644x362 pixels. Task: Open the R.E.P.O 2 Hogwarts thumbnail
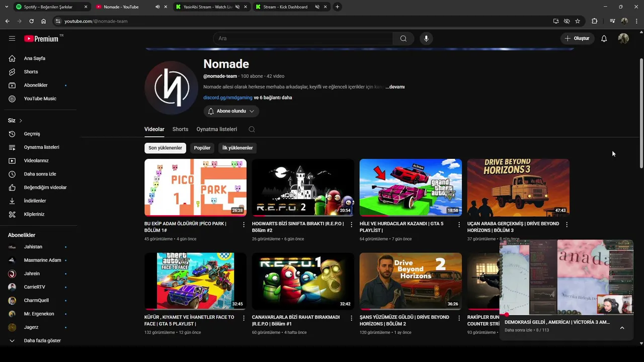(303, 188)
